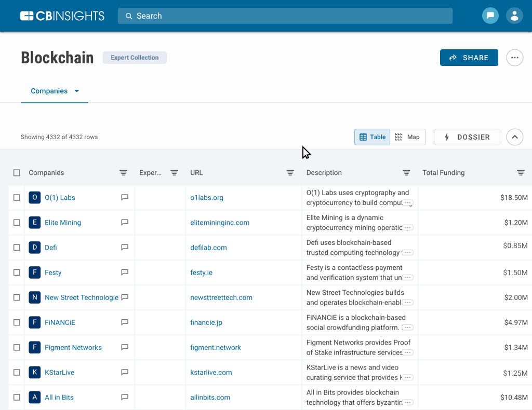This screenshot has width=532, height=410.
Task: Open the user profile account icon
Action: (x=514, y=16)
